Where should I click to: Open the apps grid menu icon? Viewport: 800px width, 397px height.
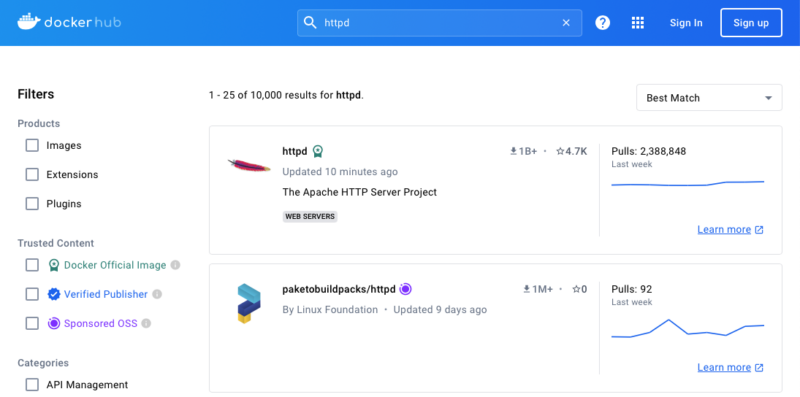[638, 22]
